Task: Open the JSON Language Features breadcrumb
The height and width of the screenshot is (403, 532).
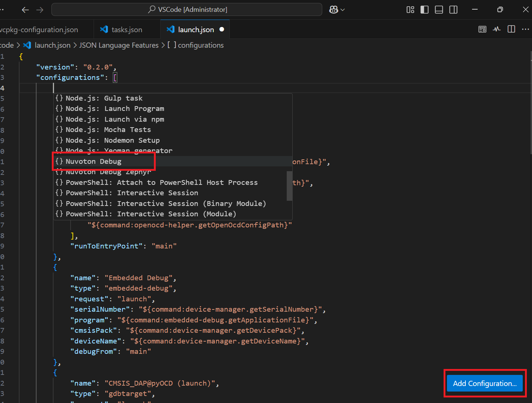Action: point(119,45)
